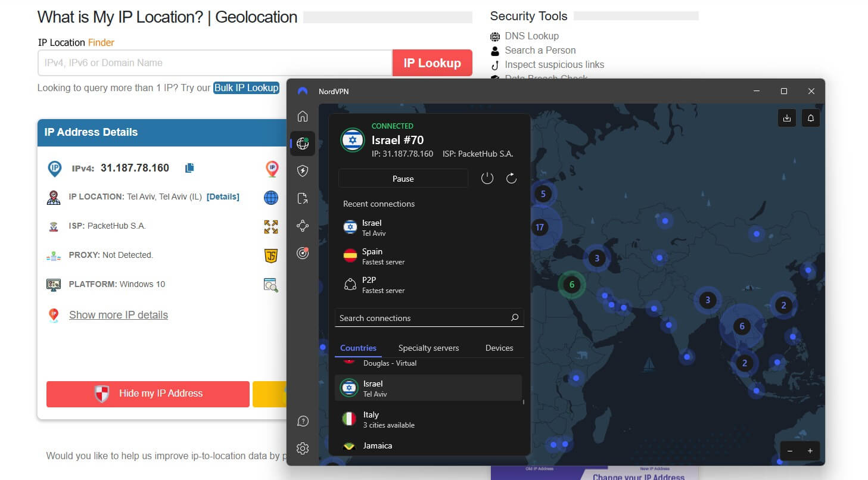Click the Search connections field
The height and width of the screenshot is (480, 868).
428,317
